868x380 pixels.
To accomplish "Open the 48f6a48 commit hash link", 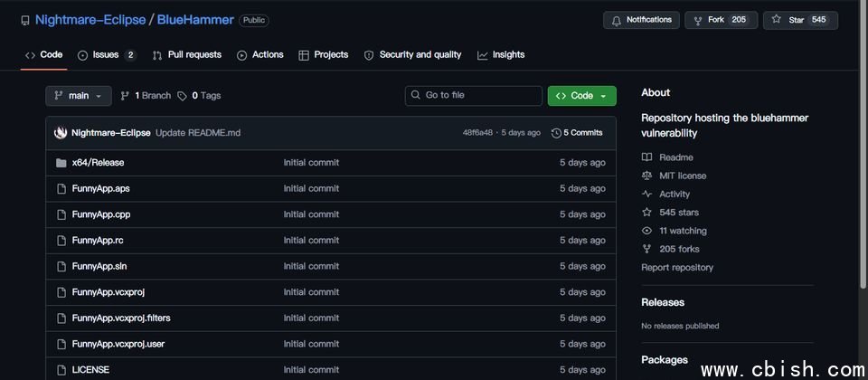I will (477, 133).
